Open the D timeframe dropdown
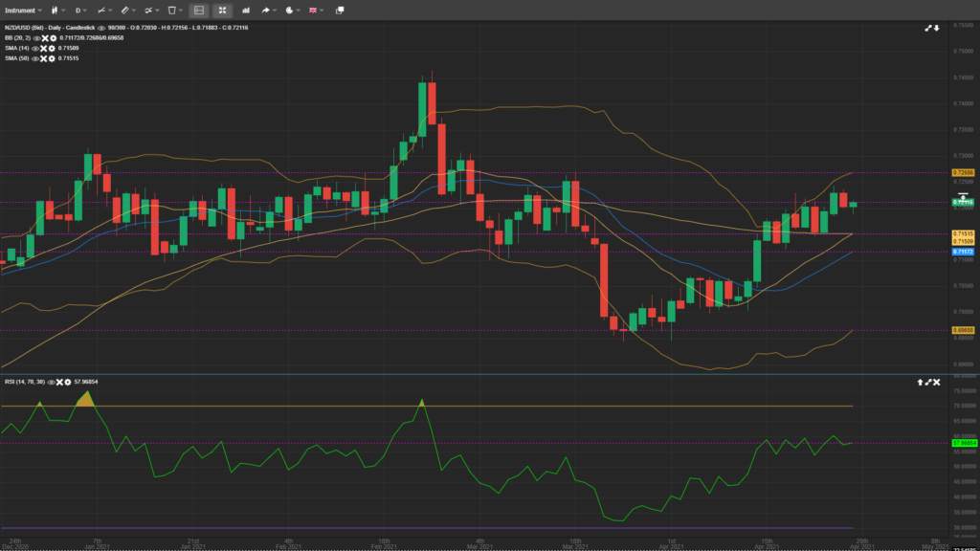This screenshot has width=980, height=551. pos(79,10)
